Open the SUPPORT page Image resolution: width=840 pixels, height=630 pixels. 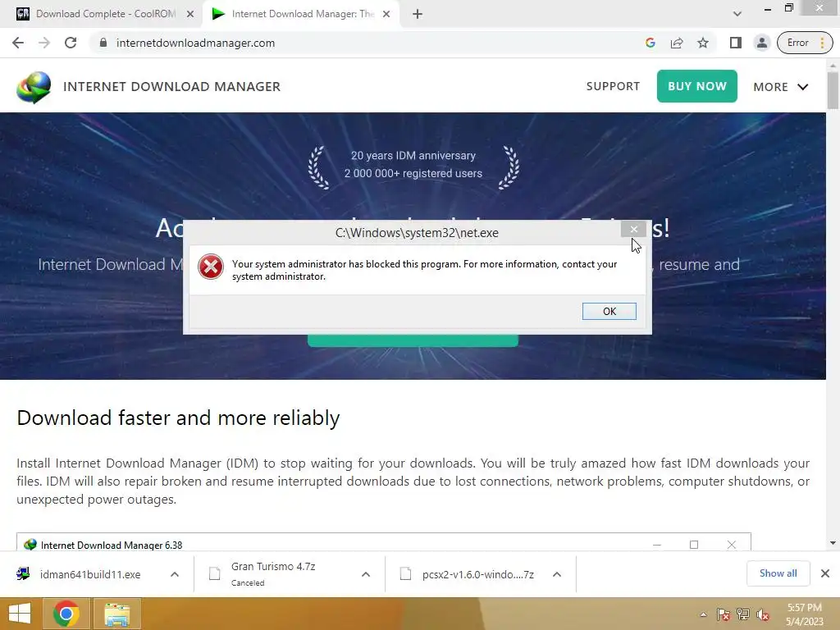613,86
